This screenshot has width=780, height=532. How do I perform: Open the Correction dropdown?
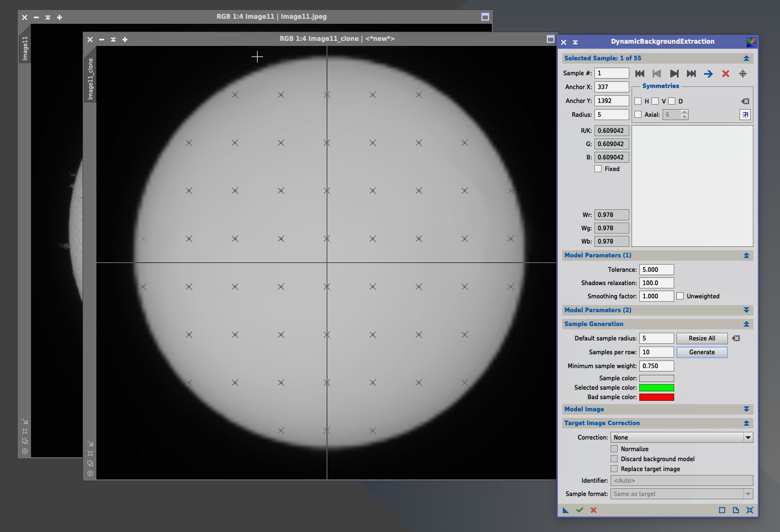click(x=682, y=437)
